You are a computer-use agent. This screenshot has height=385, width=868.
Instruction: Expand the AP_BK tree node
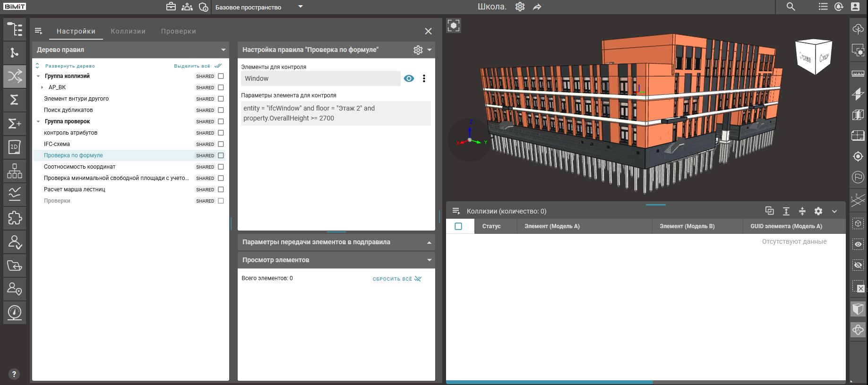[x=42, y=87]
